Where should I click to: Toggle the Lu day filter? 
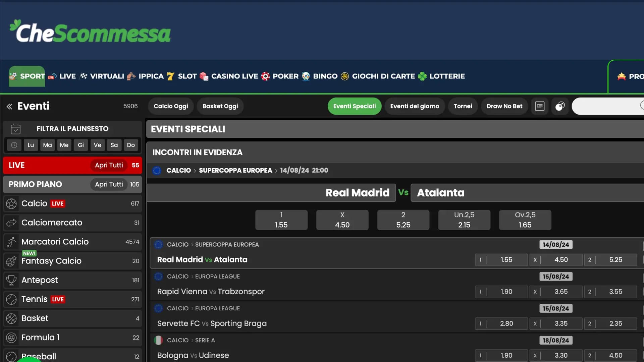click(x=31, y=145)
